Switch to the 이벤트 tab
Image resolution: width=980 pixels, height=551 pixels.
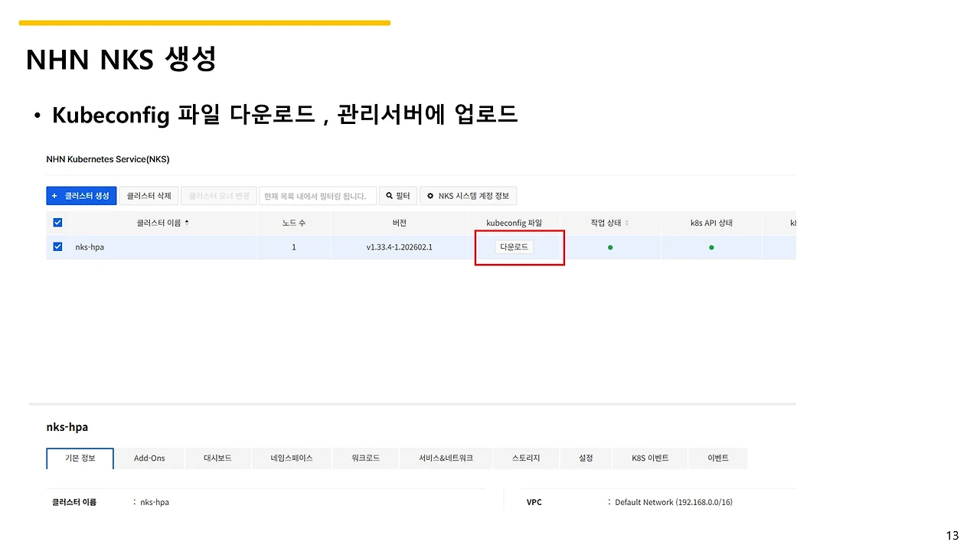point(717,458)
